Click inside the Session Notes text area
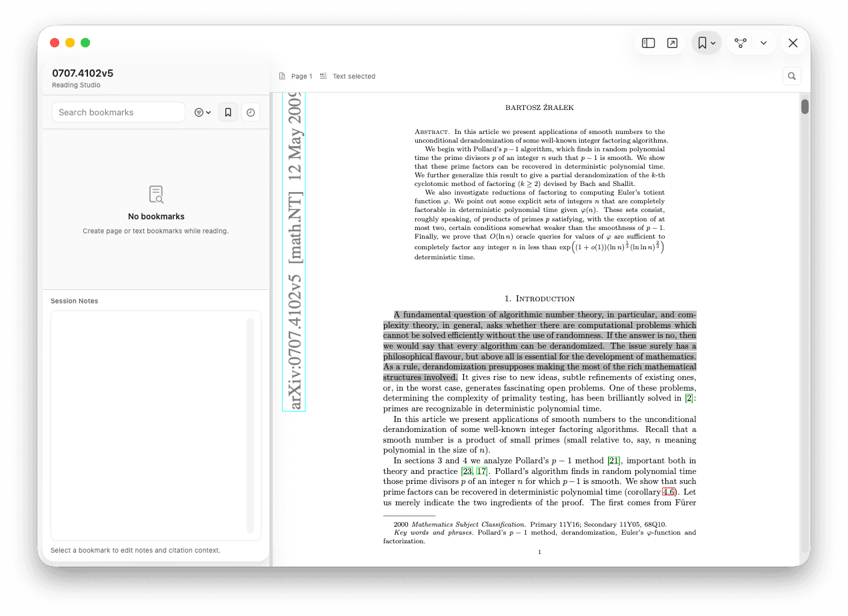The height and width of the screenshot is (616, 848). pyautogui.click(x=156, y=425)
